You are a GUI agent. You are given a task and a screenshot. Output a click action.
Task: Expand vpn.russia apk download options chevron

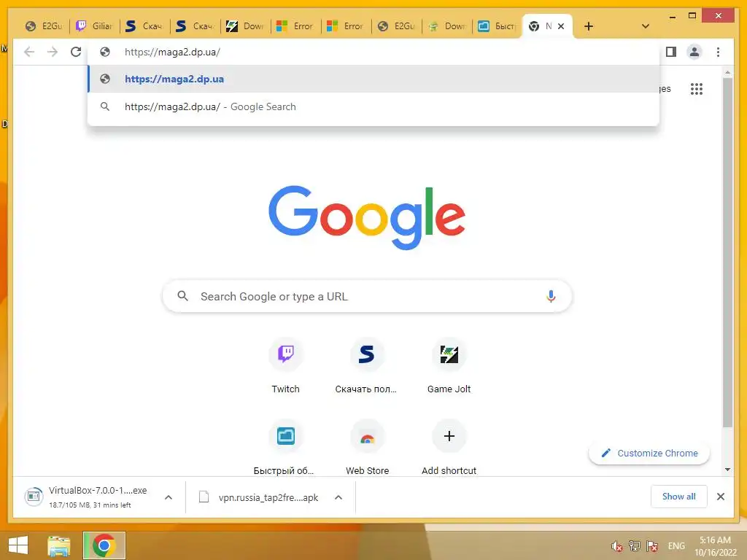[x=338, y=497]
